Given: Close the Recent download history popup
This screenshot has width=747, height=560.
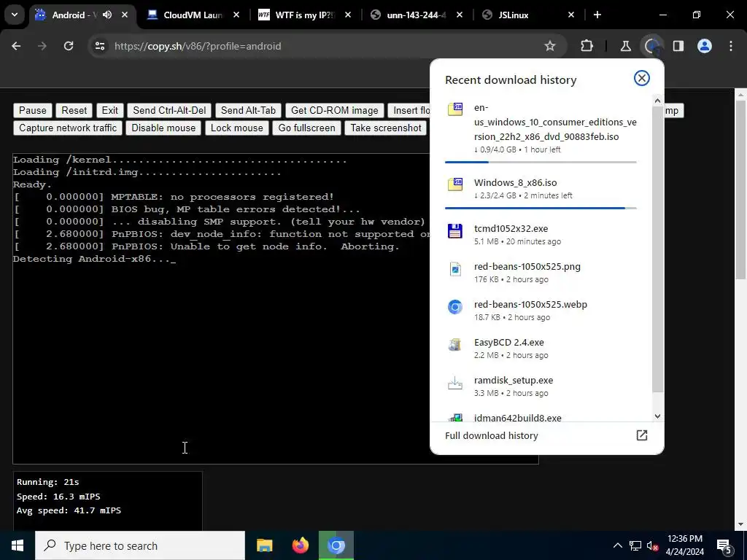Looking at the screenshot, I should (642, 78).
